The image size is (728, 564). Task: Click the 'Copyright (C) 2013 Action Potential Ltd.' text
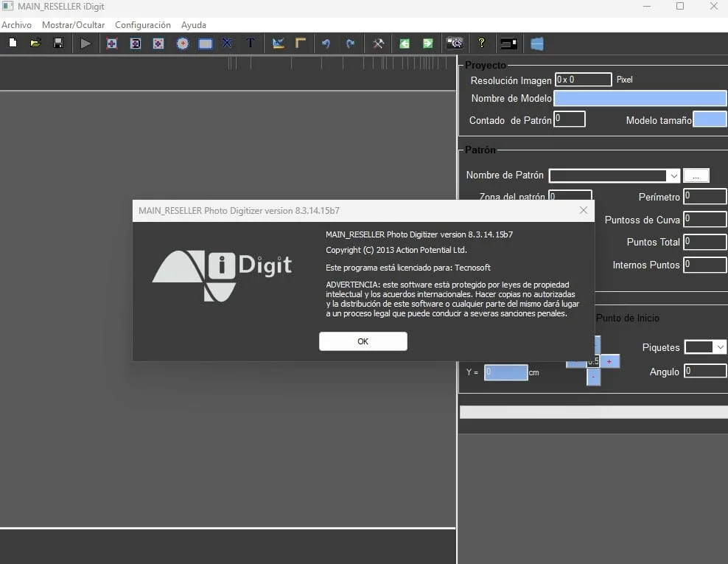(396, 250)
